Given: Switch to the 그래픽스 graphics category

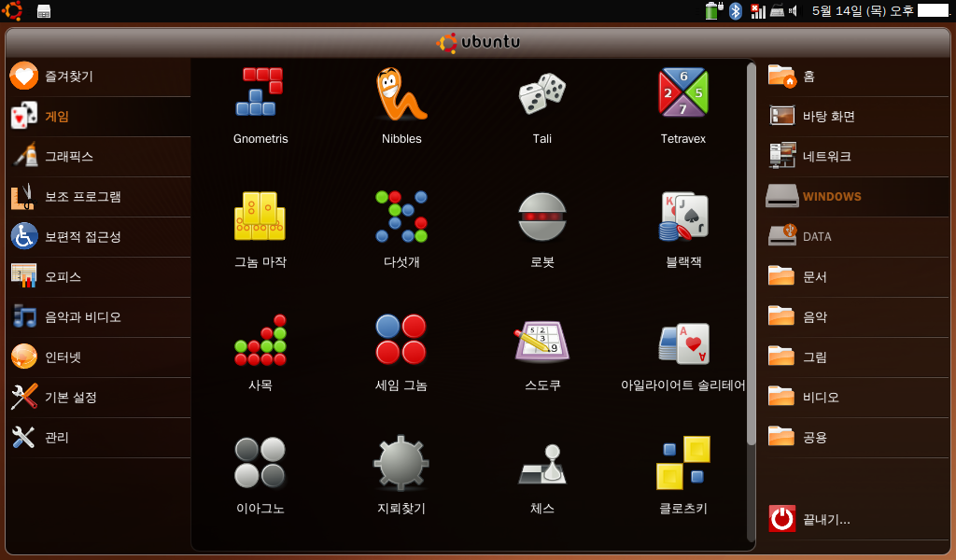Looking at the screenshot, I should (x=99, y=157).
